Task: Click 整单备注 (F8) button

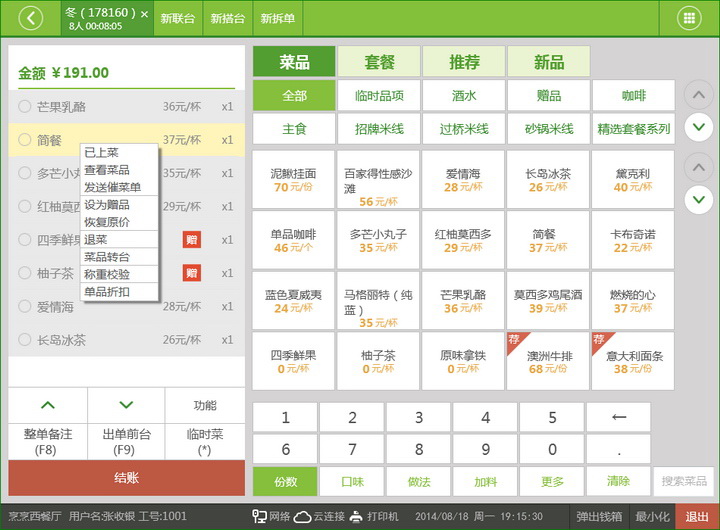Action: click(x=48, y=442)
